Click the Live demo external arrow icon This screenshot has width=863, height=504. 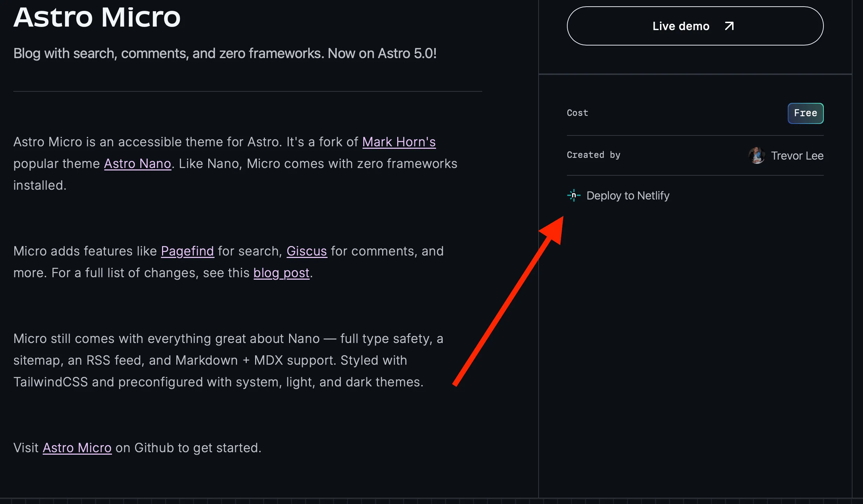pyautogui.click(x=729, y=26)
